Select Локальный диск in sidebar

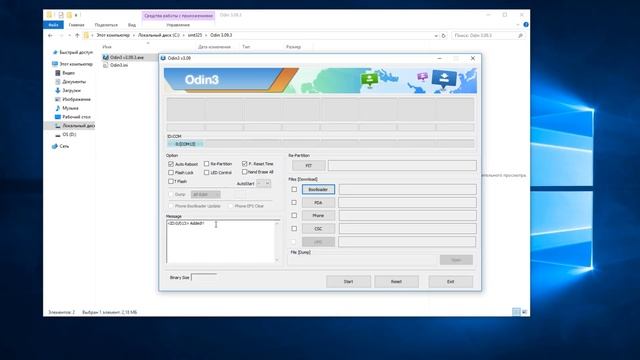coord(74,126)
